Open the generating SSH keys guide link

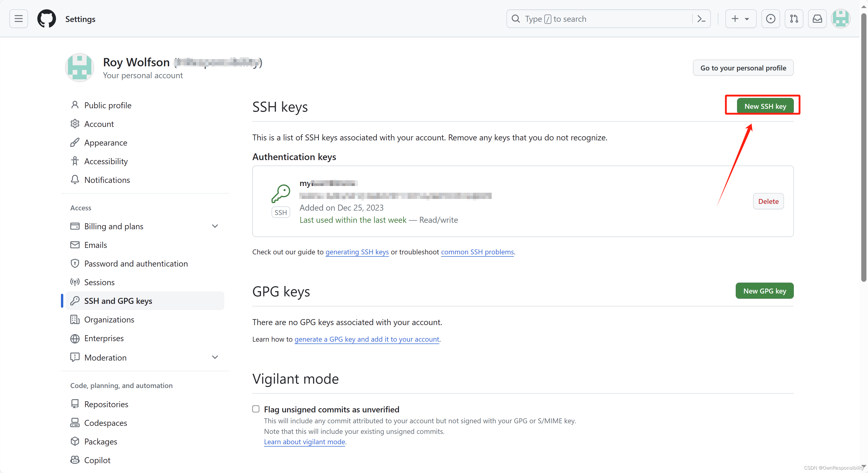[x=357, y=252]
